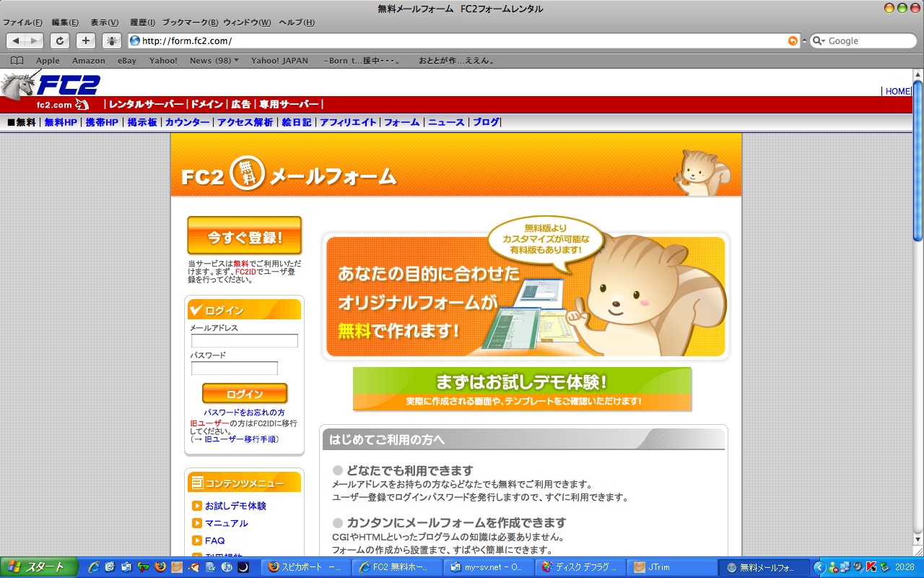This screenshot has height=578, width=924.
Task: Click the アフィリエイト navigation link
Action: 348,123
